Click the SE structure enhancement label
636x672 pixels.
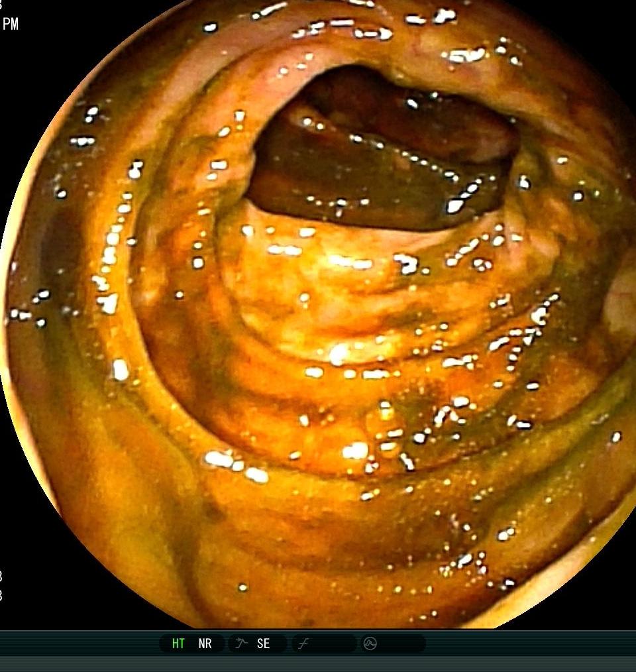coord(263,644)
